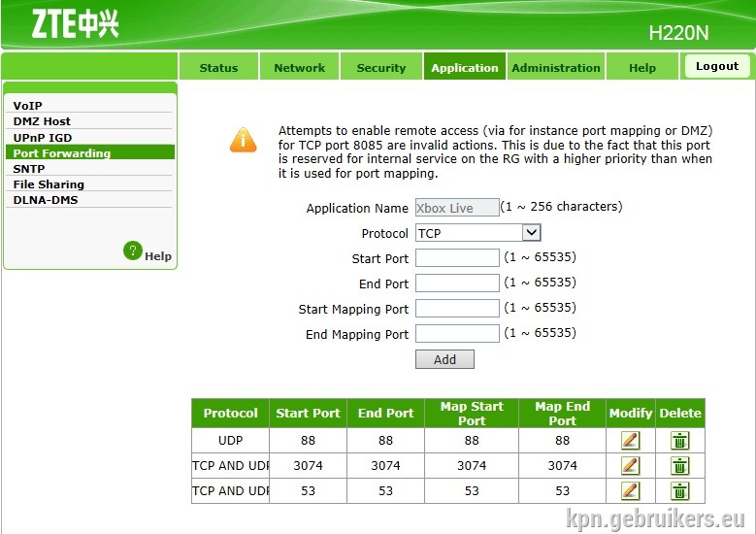Open the Help tab in top navigation
The height and width of the screenshot is (534, 756).
click(642, 68)
